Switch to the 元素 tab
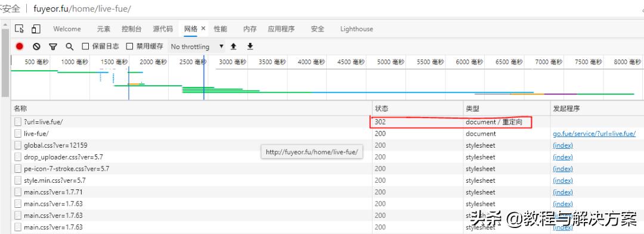 (x=104, y=29)
